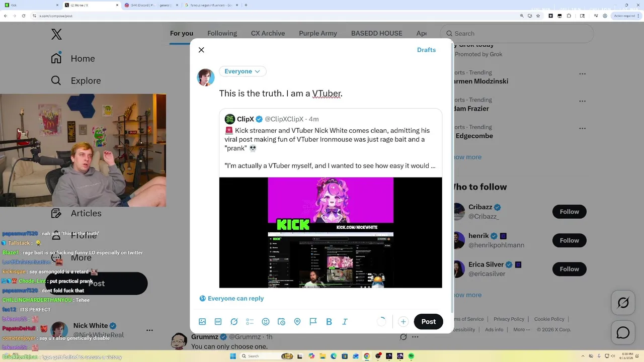Viewport: 644px width, 362px height.
Task: Switch to the CX Archive tab
Action: pos(268,33)
